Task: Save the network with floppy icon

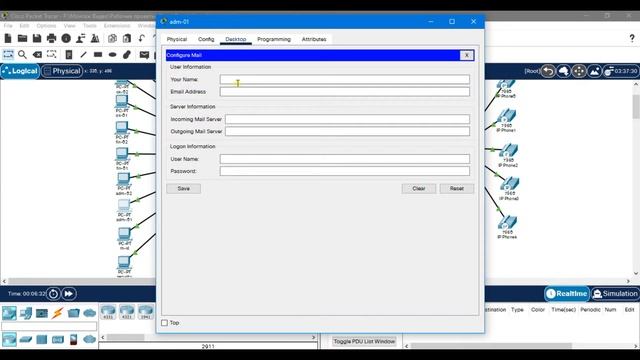Action: tap(37, 38)
